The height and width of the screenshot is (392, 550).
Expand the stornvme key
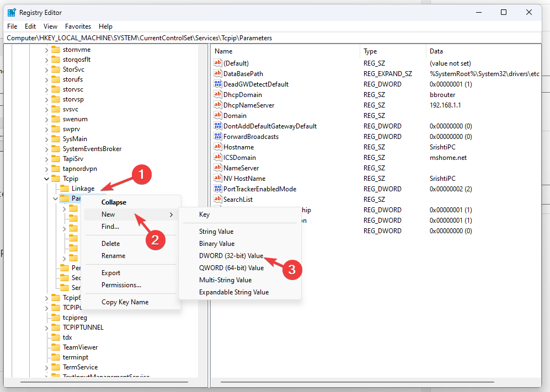pos(46,50)
